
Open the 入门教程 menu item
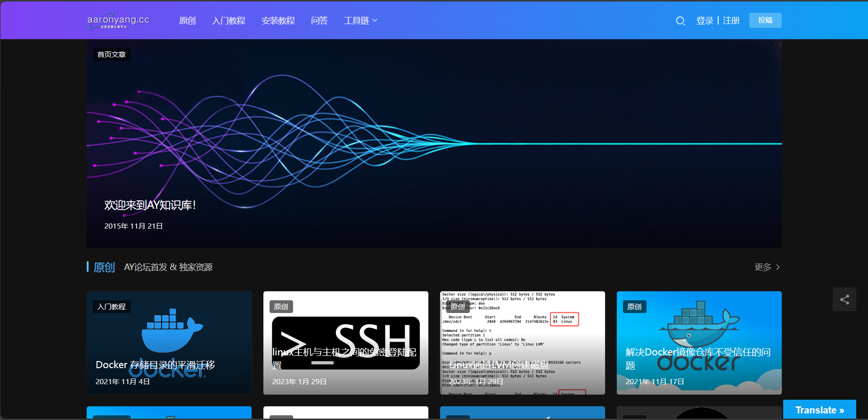point(229,21)
